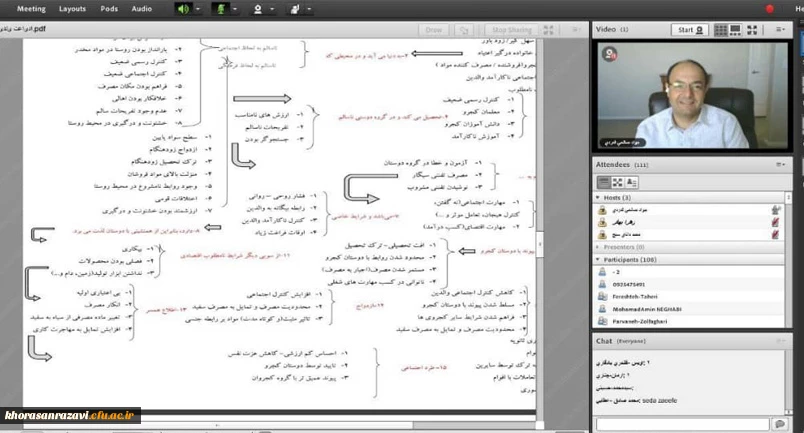The height and width of the screenshot is (433, 804).
Task: Open the Attendees pod options menu
Action: click(779, 164)
